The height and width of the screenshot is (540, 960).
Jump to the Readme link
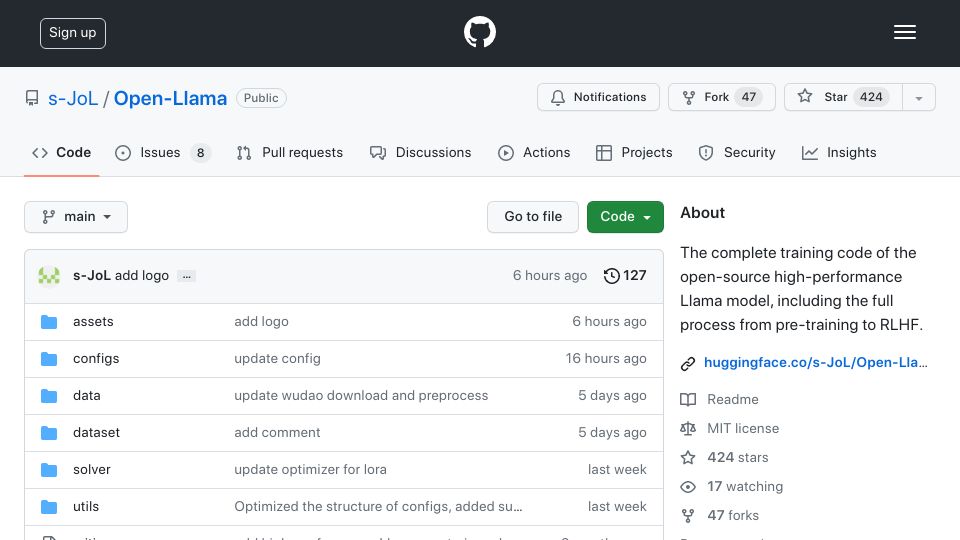tap(733, 399)
